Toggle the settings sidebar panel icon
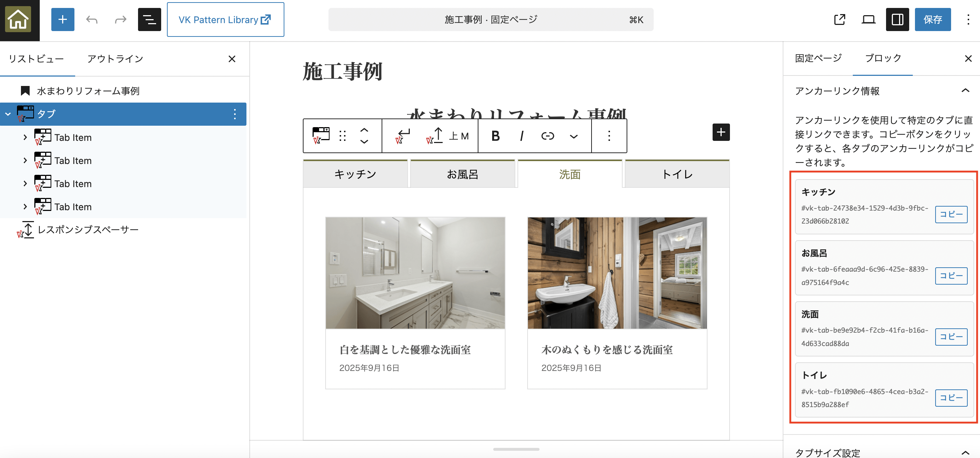The height and width of the screenshot is (458, 980). tap(897, 20)
